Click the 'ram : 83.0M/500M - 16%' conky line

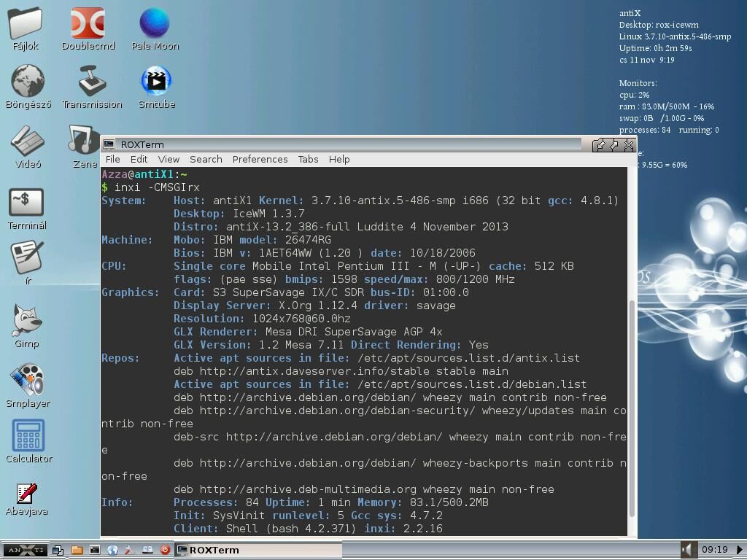pos(667,106)
